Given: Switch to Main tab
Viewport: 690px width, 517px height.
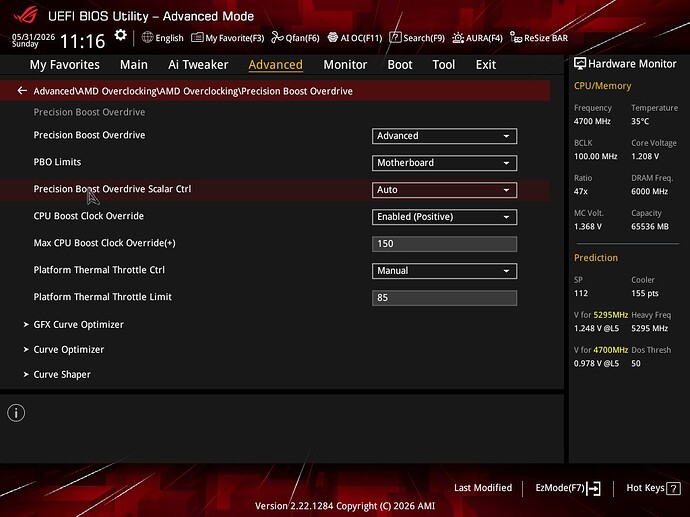Looking at the screenshot, I should [134, 65].
